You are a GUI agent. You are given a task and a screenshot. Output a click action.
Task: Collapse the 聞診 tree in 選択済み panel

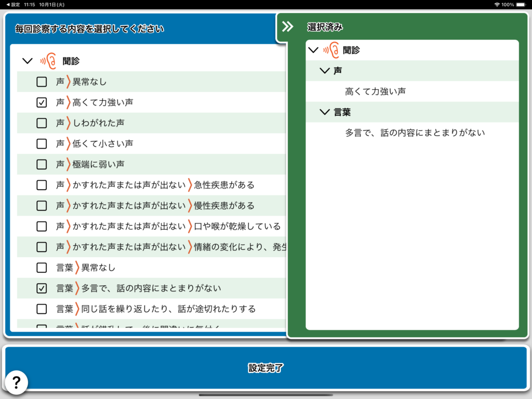(x=313, y=50)
